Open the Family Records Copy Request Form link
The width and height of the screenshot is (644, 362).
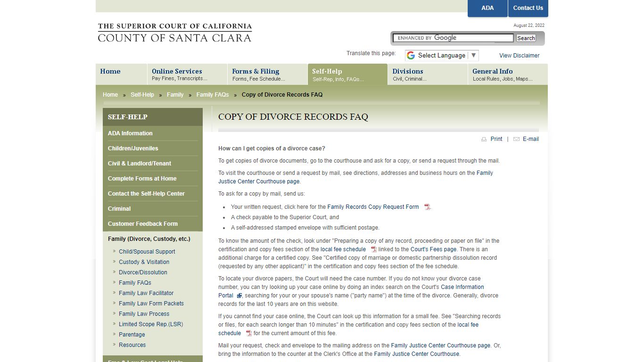[x=373, y=207]
